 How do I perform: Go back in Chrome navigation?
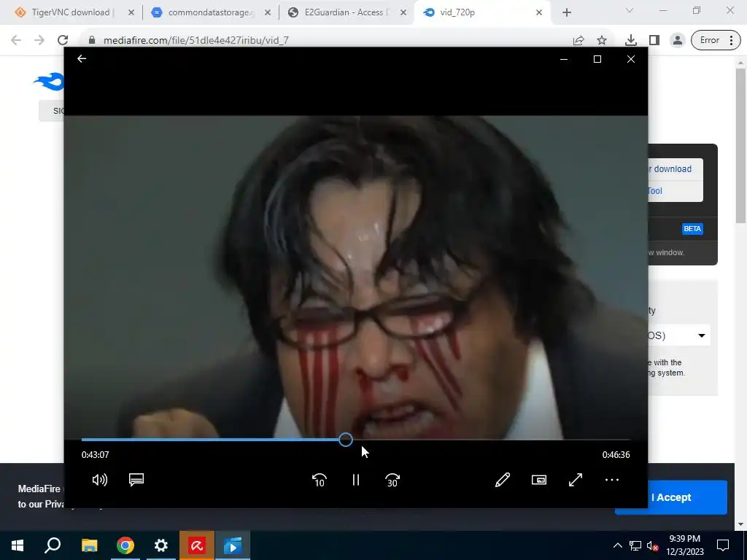pos(16,40)
